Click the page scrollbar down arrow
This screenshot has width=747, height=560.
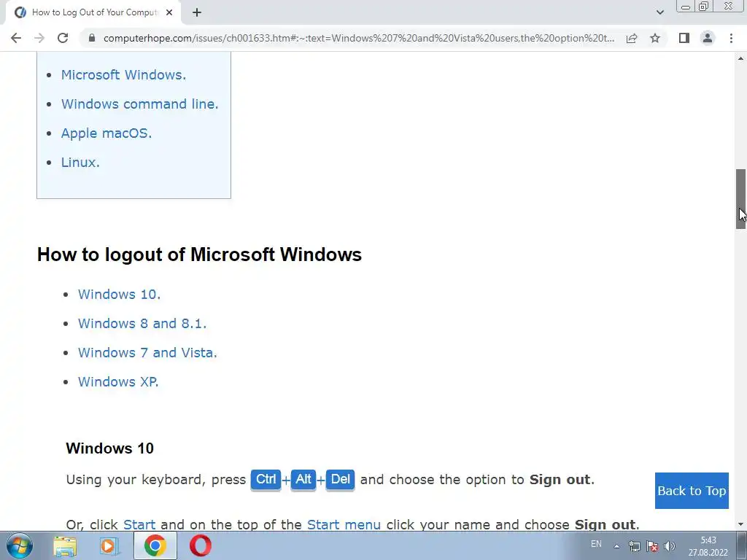(740, 525)
